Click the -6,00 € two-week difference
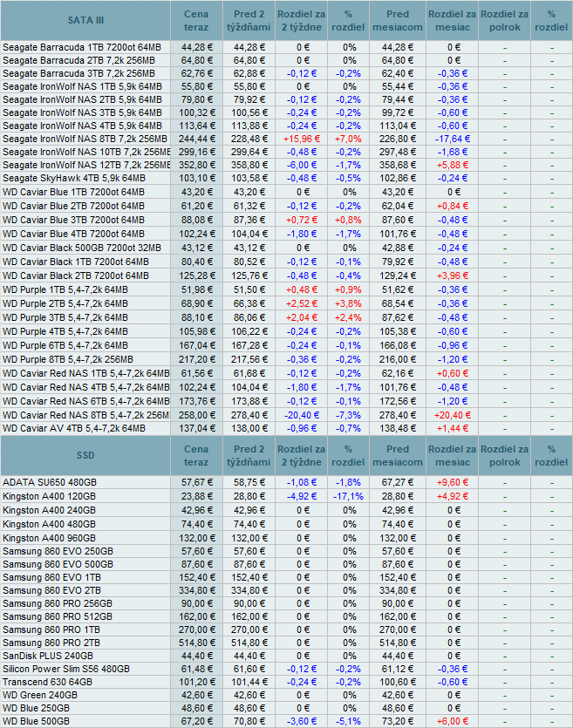Image resolution: width=573 pixels, height=728 pixels. (302, 165)
